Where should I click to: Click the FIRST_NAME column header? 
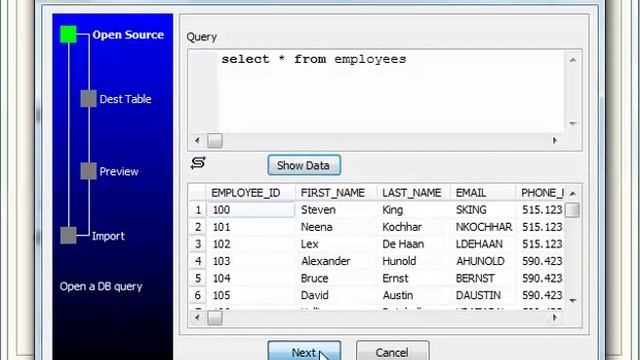(x=336, y=193)
